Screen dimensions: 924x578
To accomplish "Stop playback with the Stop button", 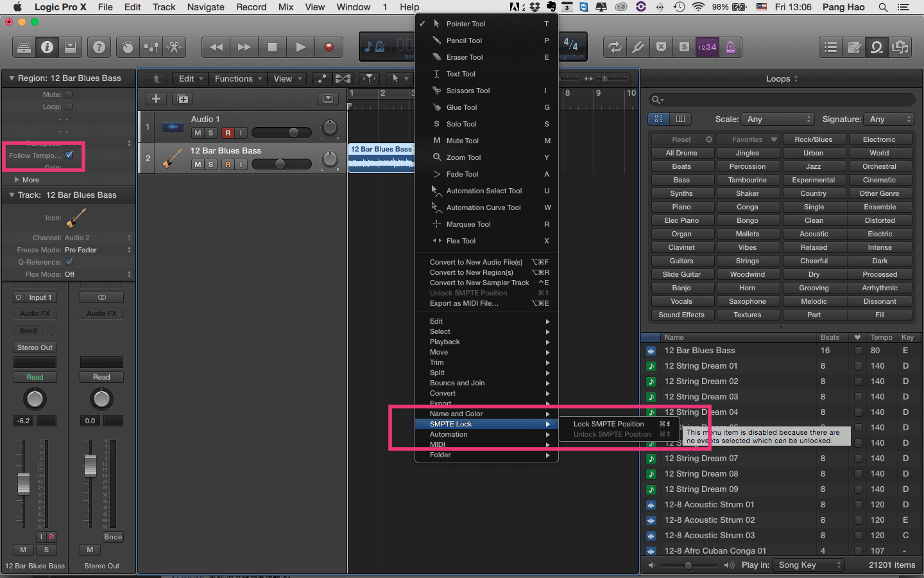I will pyautogui.click(x=272, y=47).
